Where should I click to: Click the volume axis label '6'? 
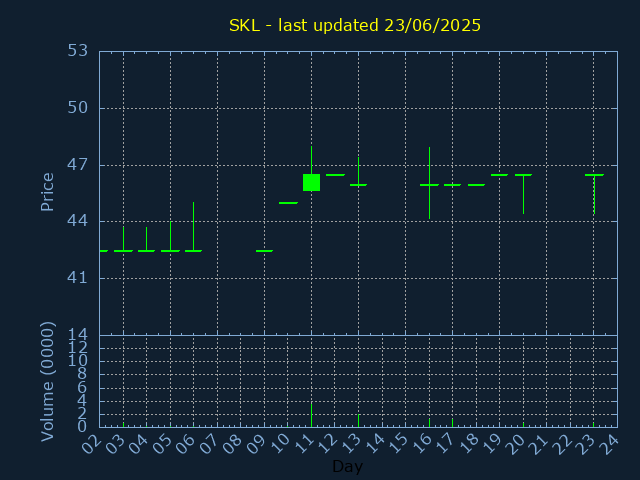pyautogui.click(x=82, y=388)
